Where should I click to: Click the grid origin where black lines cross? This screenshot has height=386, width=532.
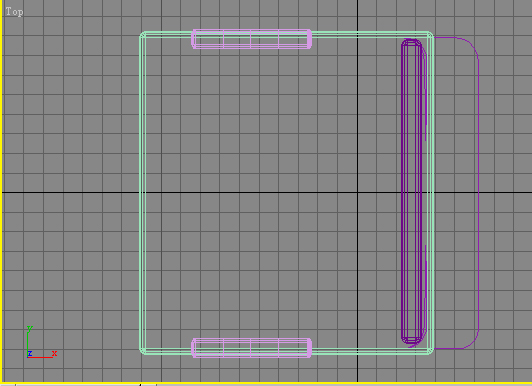point(357,193)
